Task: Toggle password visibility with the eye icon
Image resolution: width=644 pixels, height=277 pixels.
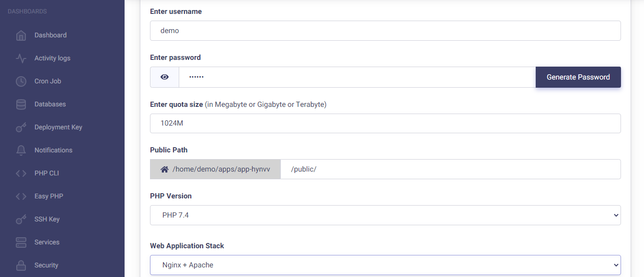Action: [165, 77]
